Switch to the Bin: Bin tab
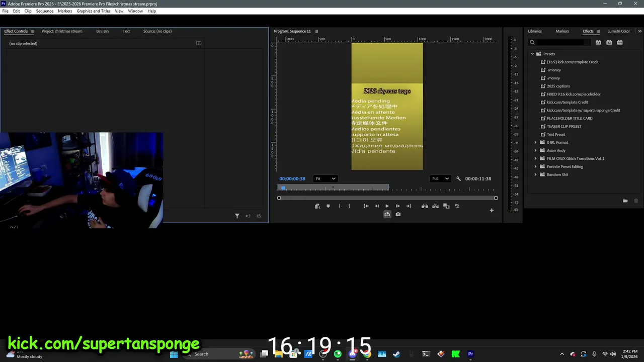644x362 pixels. point(102,31)
